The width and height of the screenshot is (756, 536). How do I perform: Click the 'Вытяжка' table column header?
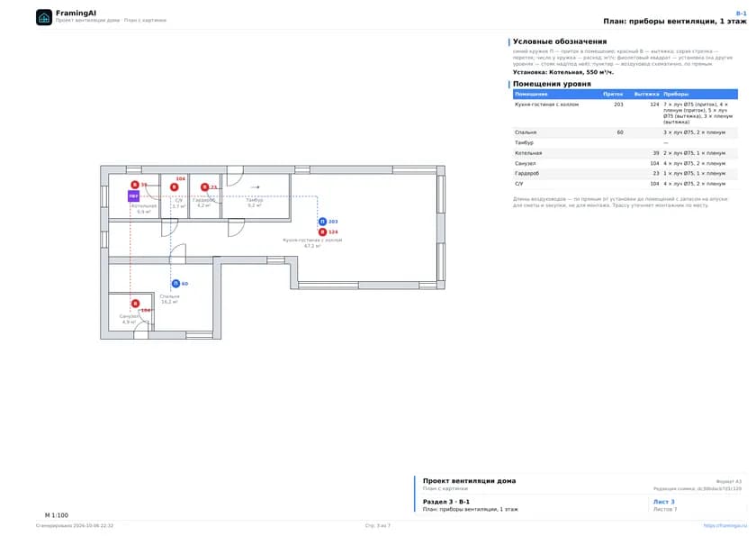(646, 94)
